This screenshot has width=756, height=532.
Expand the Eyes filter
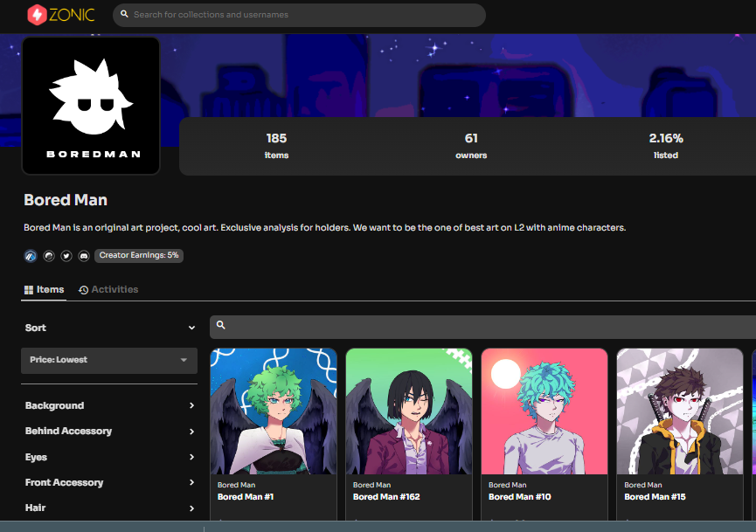point(109,457)
